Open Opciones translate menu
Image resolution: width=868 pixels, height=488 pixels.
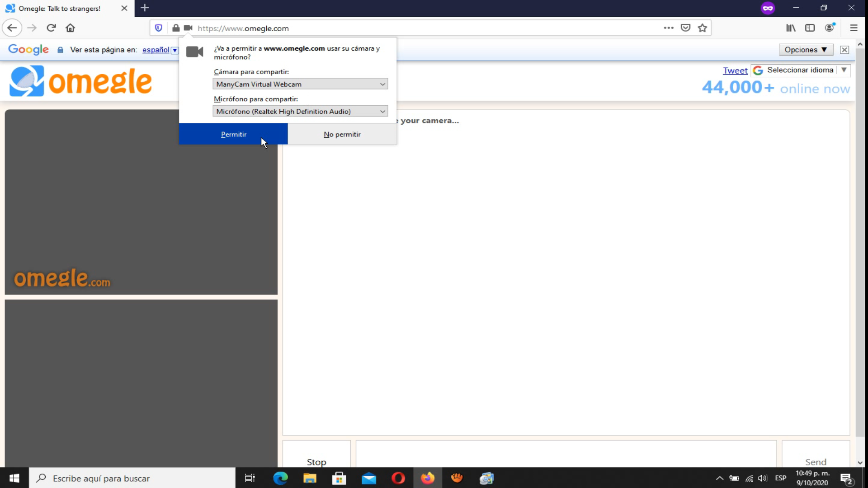coord(806,50)
